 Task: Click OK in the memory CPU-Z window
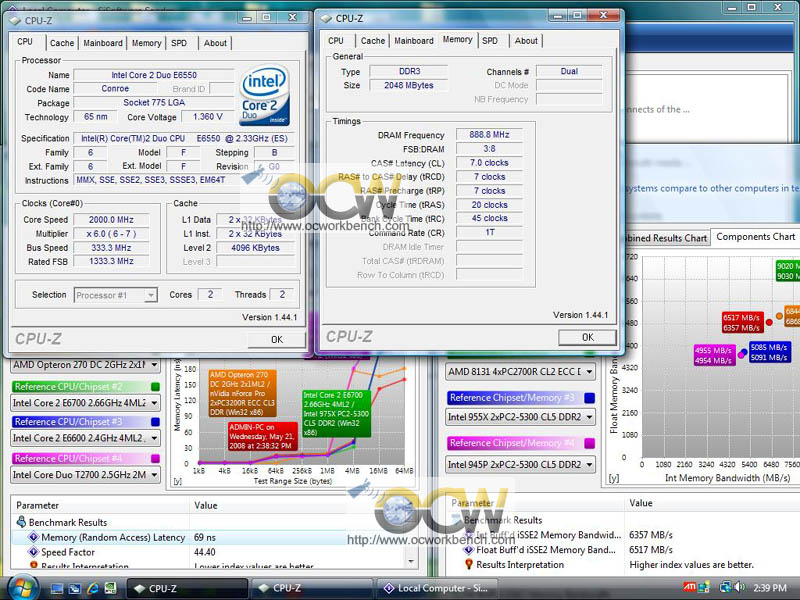point(588,337)
